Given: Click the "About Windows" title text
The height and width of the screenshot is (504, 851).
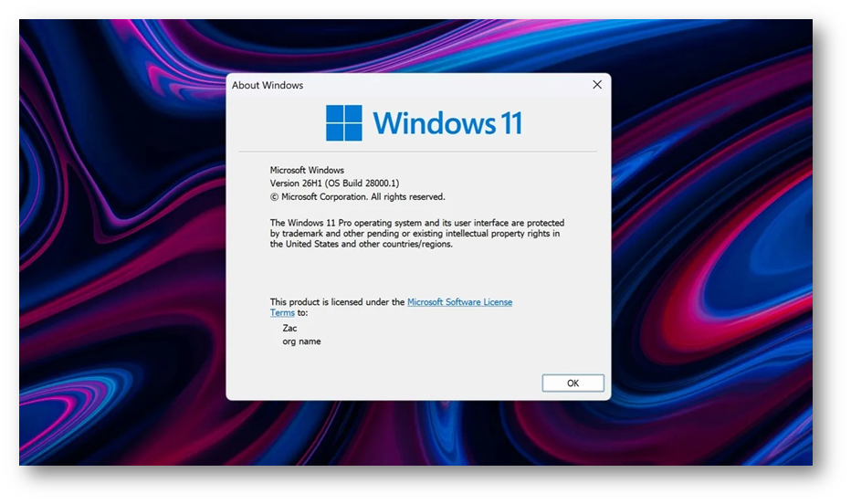Looking at the screenshot, I should 268,85.
